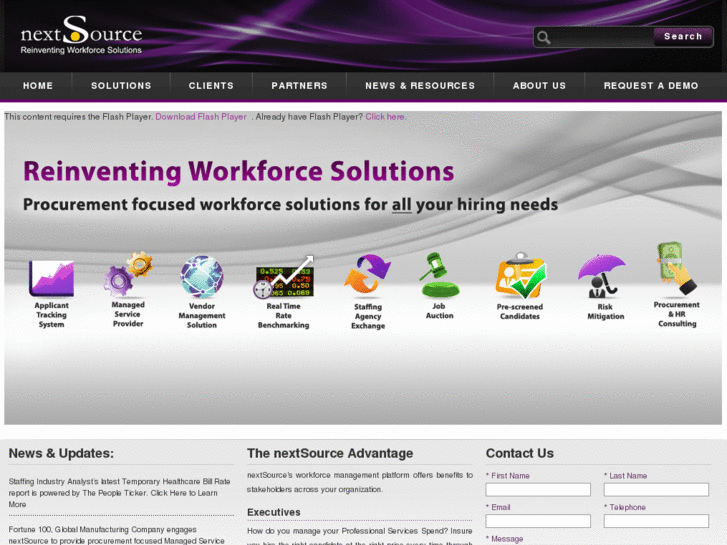Select the Risk Mitigation umbrella icon

(602, 276)
